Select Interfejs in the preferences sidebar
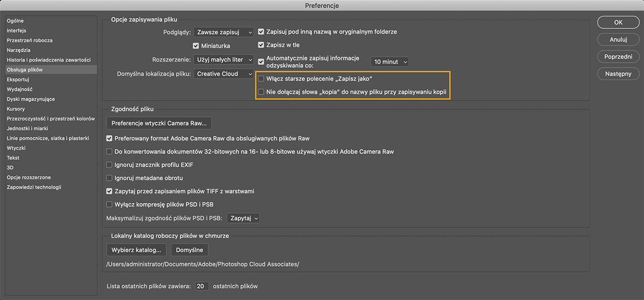The width and height of the screenshot is (644, 300). click(16, 31)
